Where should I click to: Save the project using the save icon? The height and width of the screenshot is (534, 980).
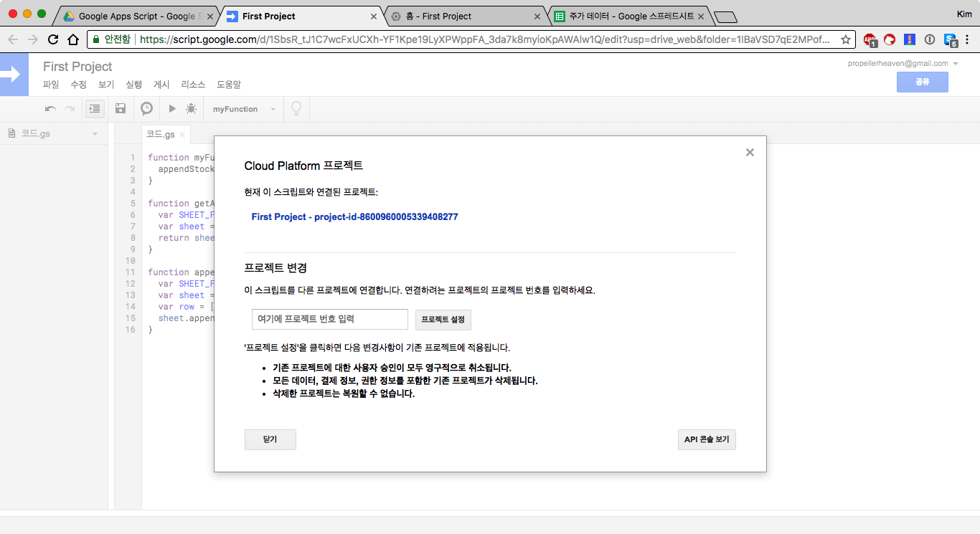click(x=121, y=108)
